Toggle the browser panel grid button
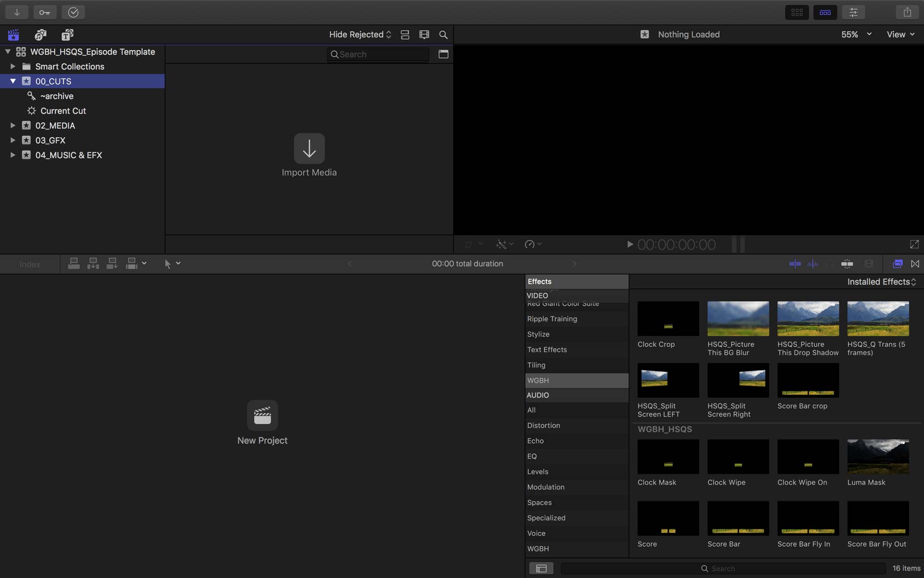924x578 pixels. (x=797, y=12)
